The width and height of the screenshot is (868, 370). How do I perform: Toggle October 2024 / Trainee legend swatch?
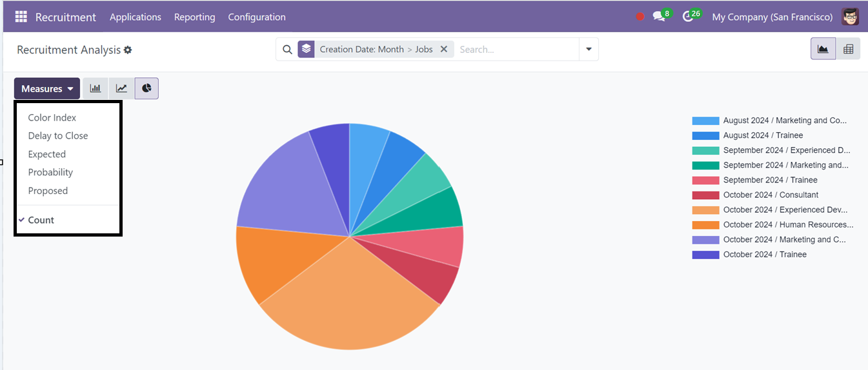[705, 254]
